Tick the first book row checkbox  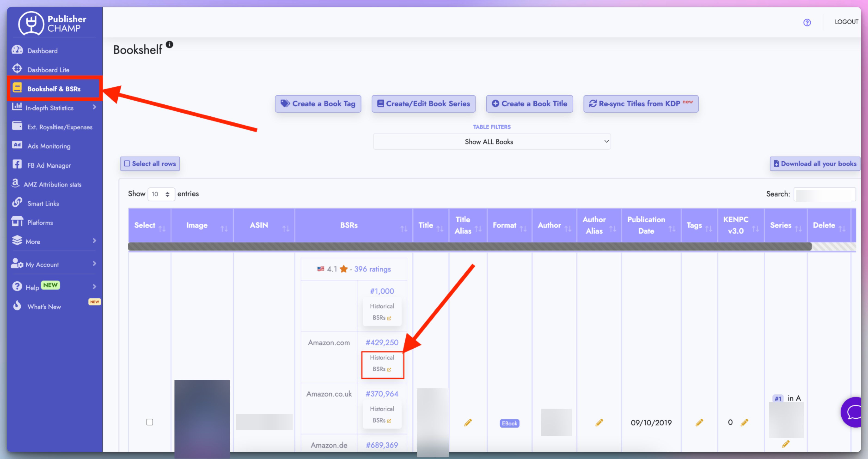(x=150, y=422)
